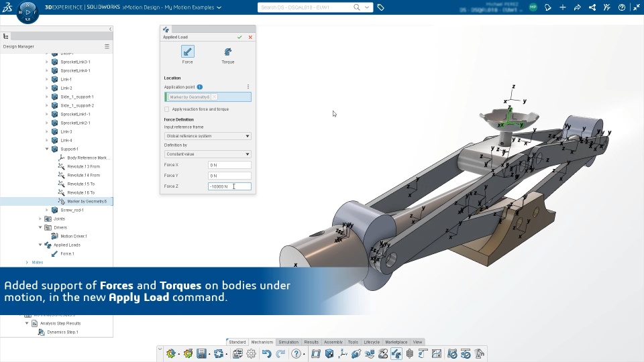644x362 pixels.
Task: Open the Constant value dropdown
Action: coord(207,154)
